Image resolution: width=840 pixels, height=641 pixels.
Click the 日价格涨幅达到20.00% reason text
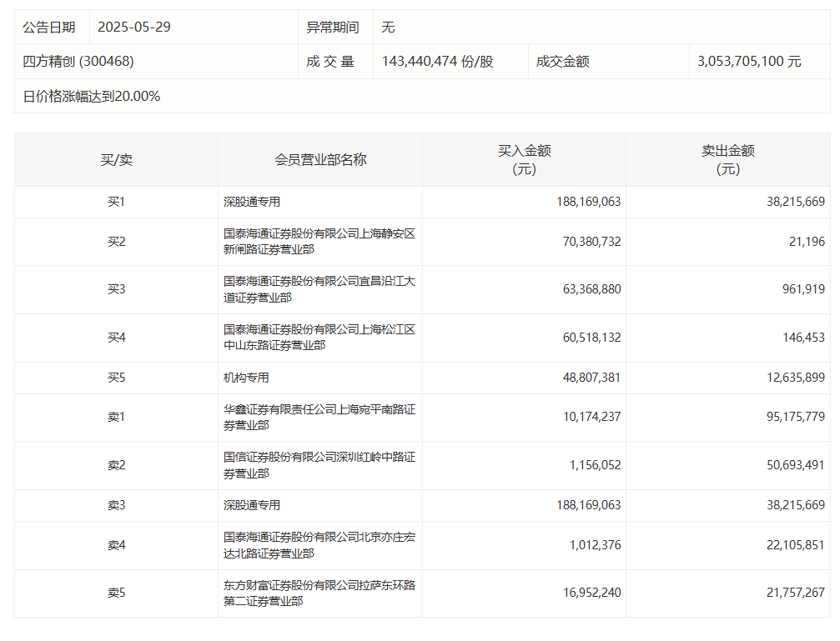click(x=92, y=96)
